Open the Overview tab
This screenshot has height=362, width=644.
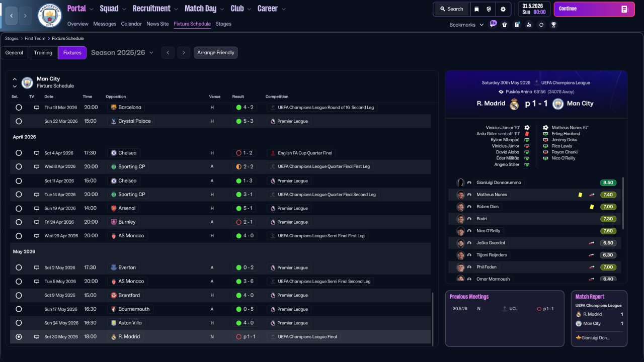tap(77, 24)
